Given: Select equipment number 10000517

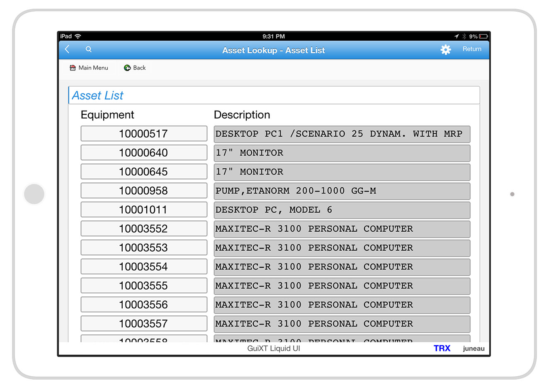Looking at the screenshot, I should pos(143,134).
